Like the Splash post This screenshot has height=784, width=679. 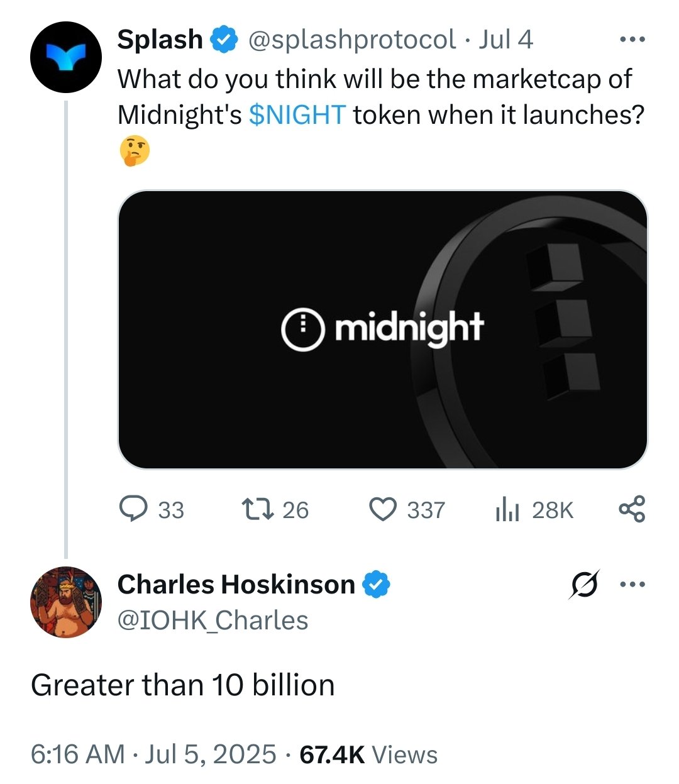(x=382, y=509)
